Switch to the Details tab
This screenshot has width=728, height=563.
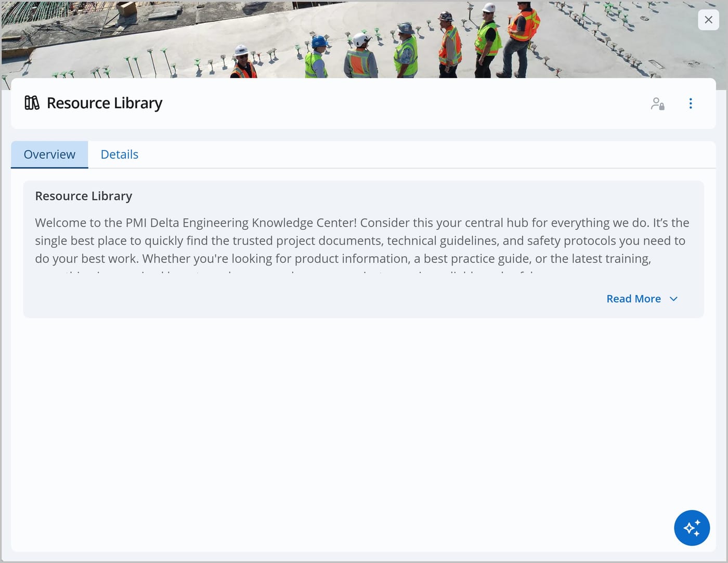click(119, 154)
